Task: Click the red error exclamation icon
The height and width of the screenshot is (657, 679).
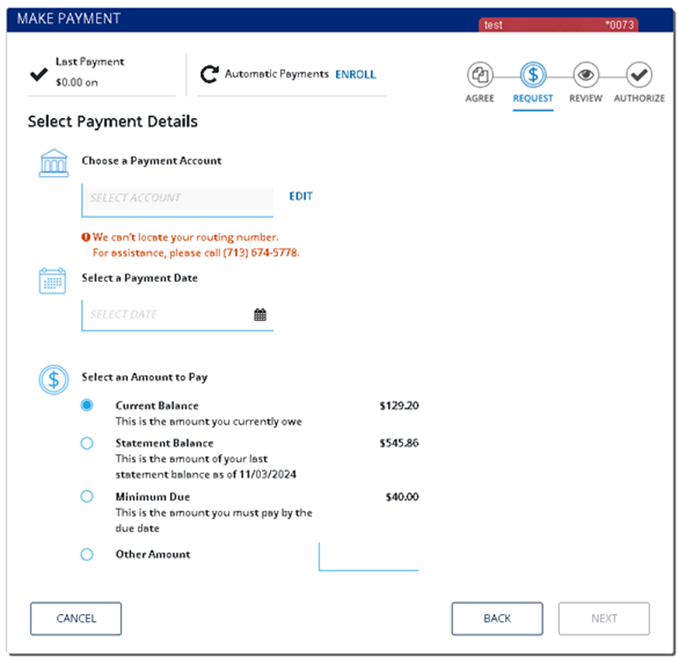Action: (86, 237)
